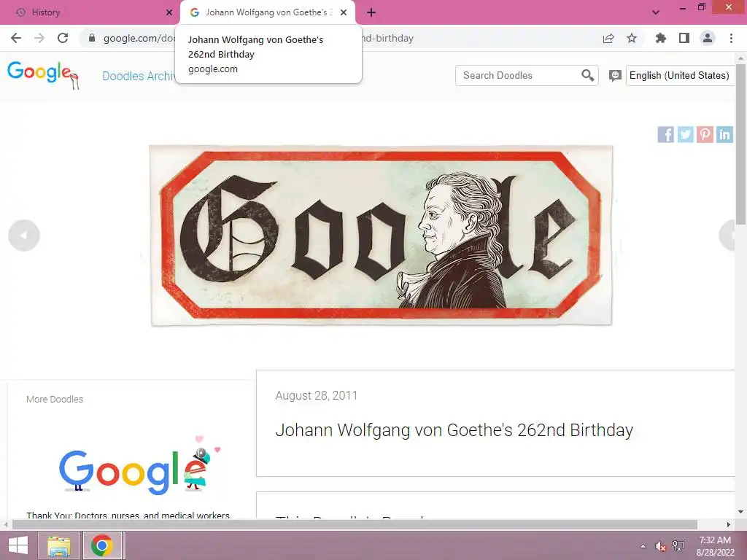747x560 pixels.
Task: Open the Doodles Archive link
Action: point(139,76)
